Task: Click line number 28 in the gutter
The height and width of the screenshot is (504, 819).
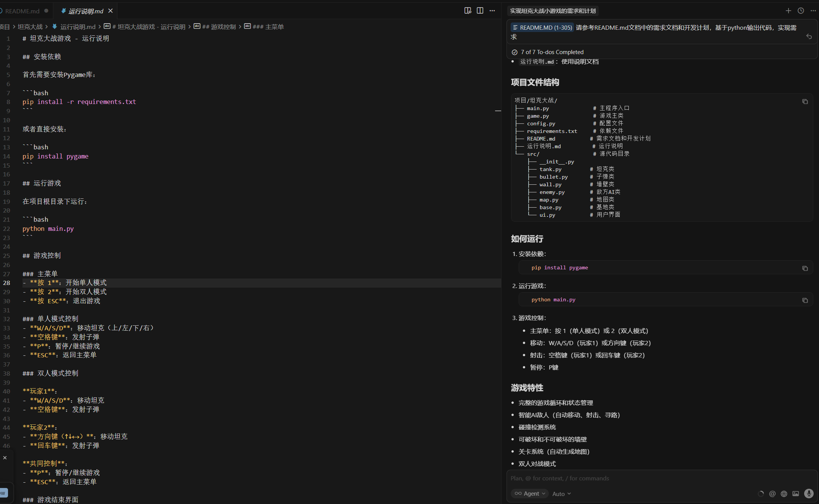Action: [x=7, y=283]
